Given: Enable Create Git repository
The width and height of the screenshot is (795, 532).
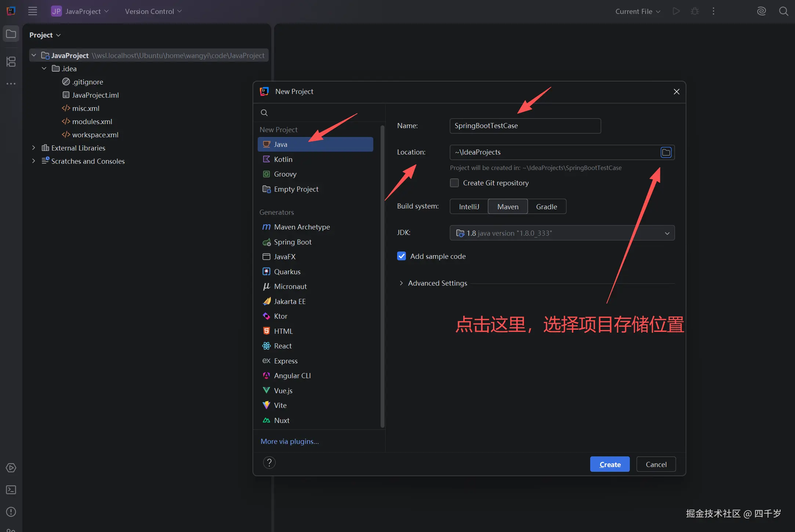Looking at the screenshot, I should 454,182.
